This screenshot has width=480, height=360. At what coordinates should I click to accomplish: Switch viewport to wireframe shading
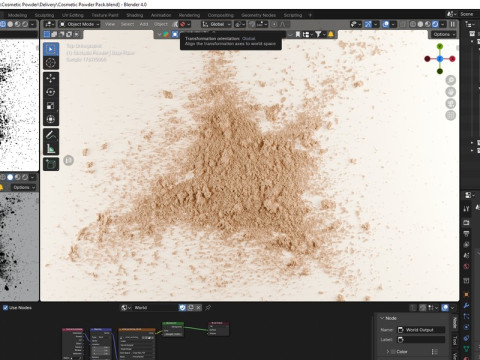pyautogui.click(x=413, y=24)
